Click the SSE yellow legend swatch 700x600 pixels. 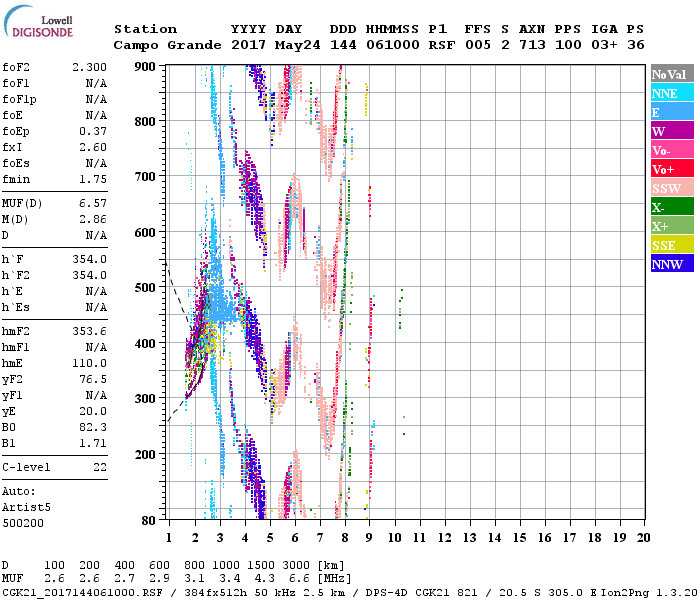pos(672,245)
